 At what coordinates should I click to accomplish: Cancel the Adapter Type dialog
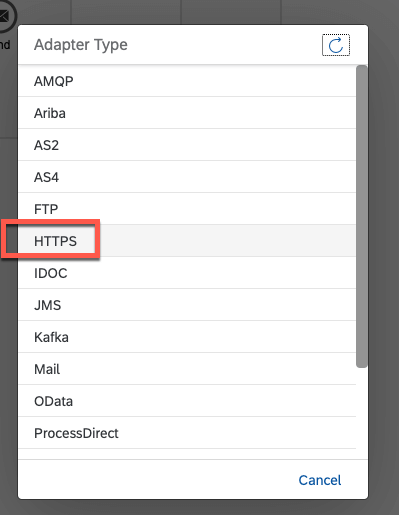[x=320, y=480]
